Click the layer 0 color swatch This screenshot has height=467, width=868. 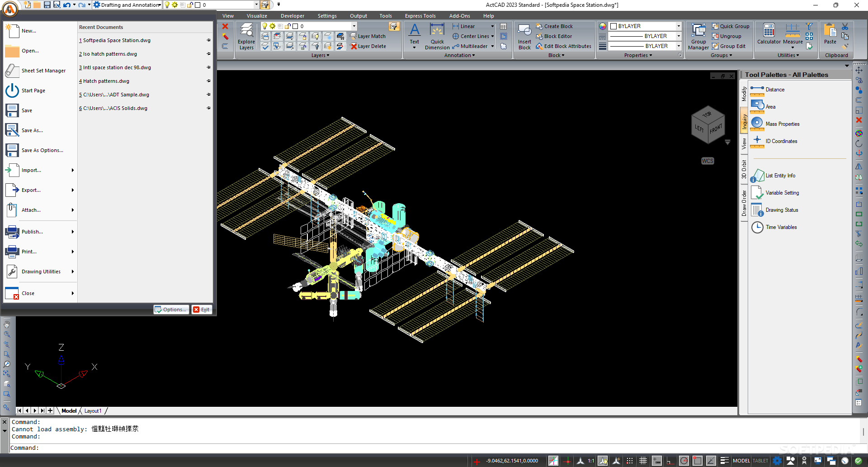(295, 26)
